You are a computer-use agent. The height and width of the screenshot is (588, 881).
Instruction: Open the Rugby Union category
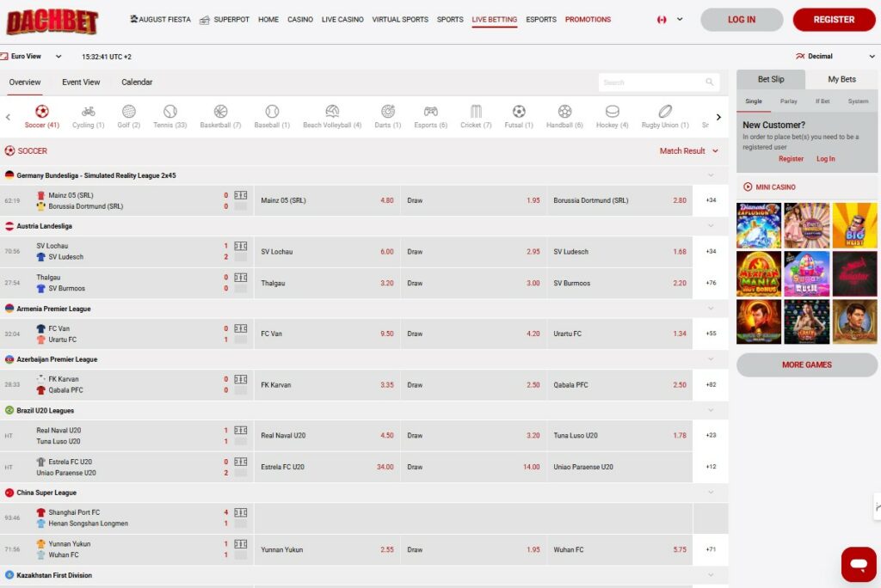tap(665, 116)
